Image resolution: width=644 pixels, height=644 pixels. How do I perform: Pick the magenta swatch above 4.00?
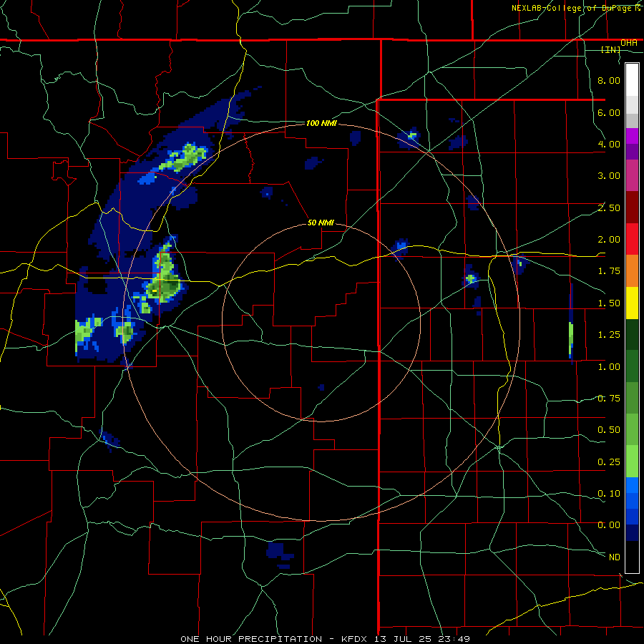(632, 136)
